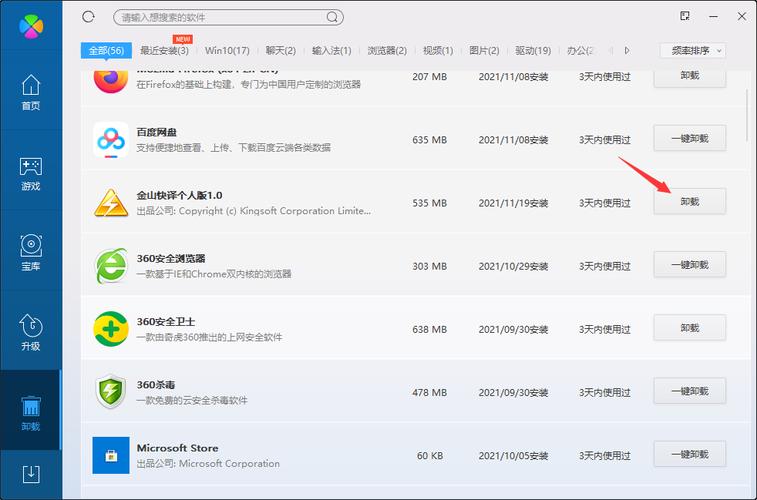Expand more categories with the right arrow

627,50
